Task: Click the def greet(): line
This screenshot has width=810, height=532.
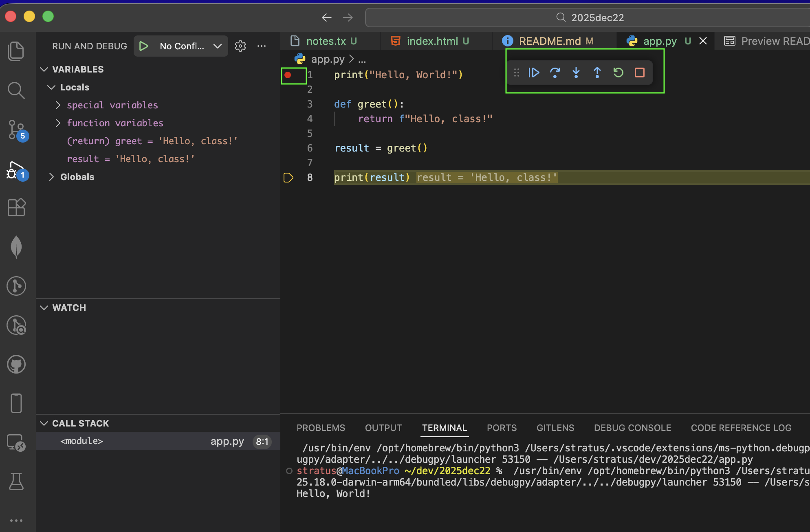Action: pyautogui.click(x=369, y=104)
